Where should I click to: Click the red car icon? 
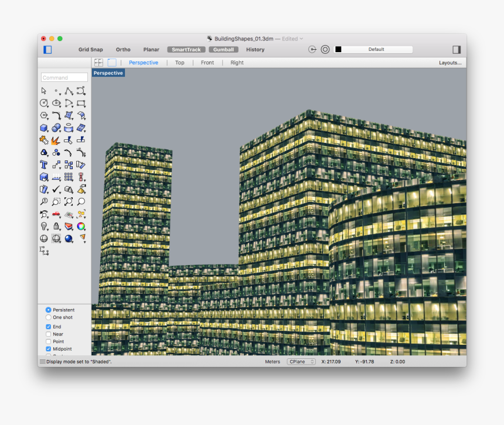coord(56,214)
